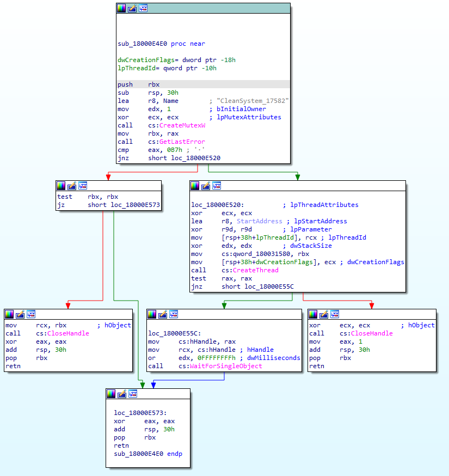Screen dimensions: 449x476
Task: Click the Name operand for mutex string
Action: [x=171, y=101]
